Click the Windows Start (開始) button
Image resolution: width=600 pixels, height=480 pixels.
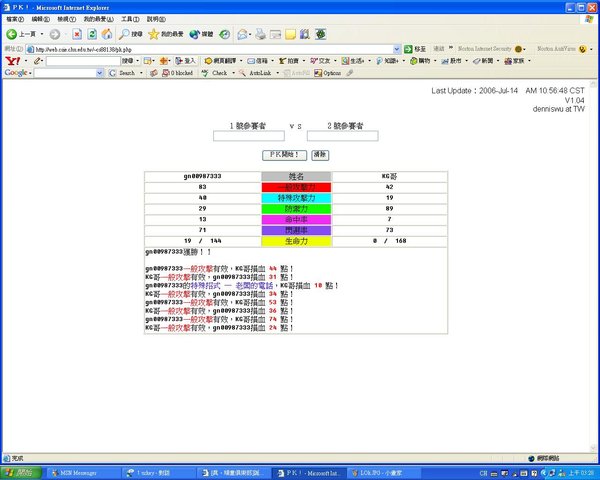coord(21,473)
